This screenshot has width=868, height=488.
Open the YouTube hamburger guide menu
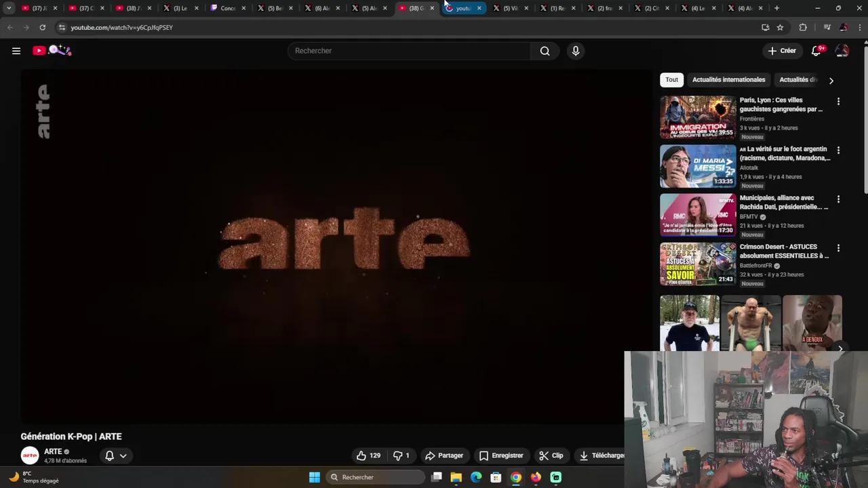pos(16,51)
